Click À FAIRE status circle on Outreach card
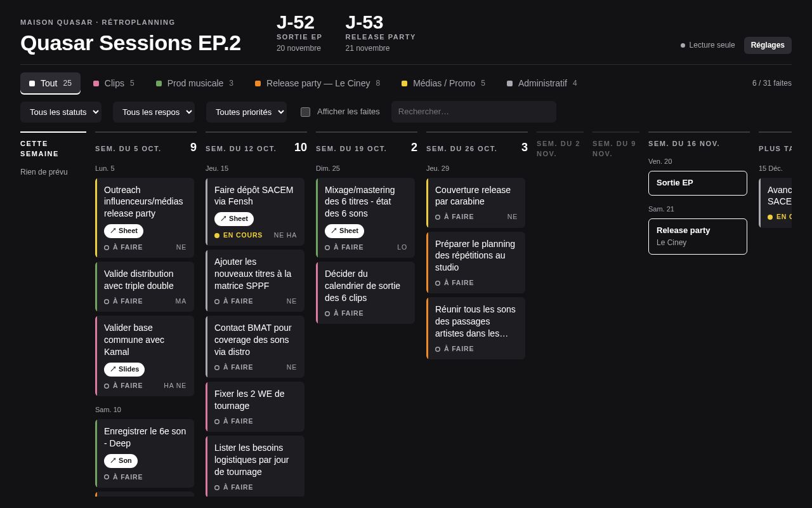 107,248
